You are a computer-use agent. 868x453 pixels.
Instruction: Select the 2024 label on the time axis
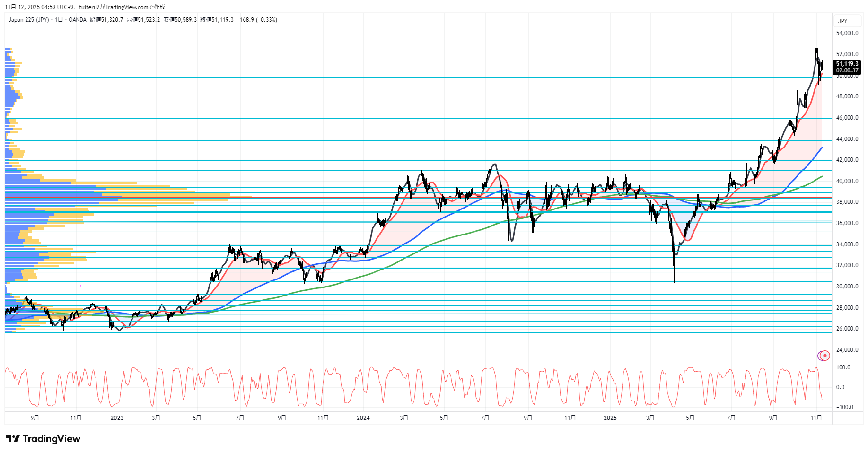363,418
